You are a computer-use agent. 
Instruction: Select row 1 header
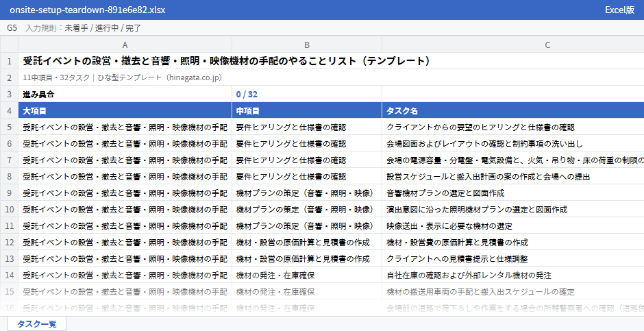9,61
